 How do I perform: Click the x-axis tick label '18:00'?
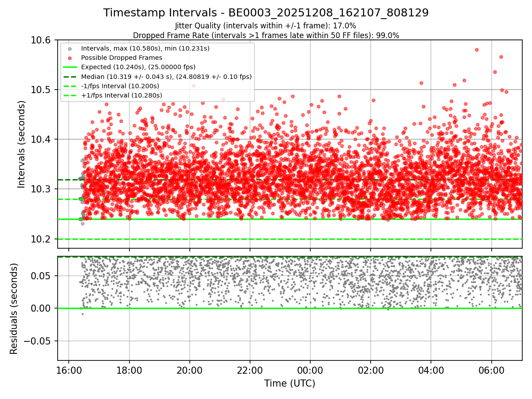point(129,370)
